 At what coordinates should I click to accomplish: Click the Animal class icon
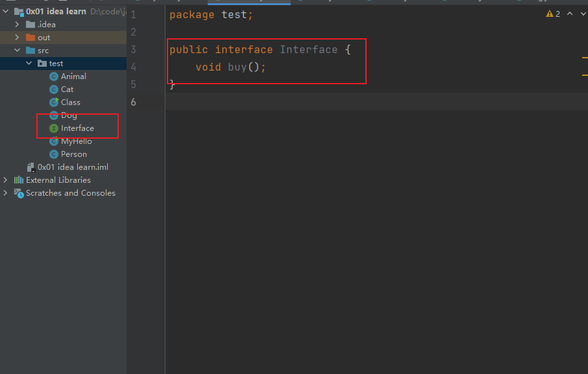tap(54, 76)
